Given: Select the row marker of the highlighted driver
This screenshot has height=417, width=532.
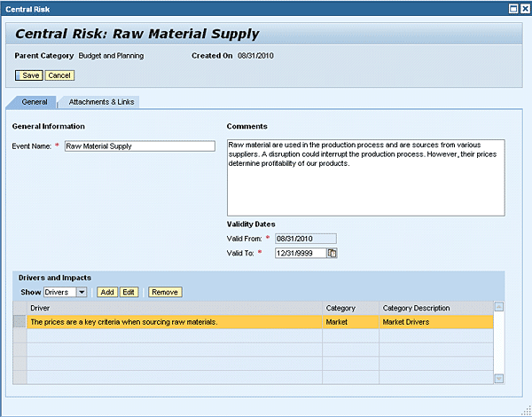Looking at the screenshot, I should tap(20, 322).
